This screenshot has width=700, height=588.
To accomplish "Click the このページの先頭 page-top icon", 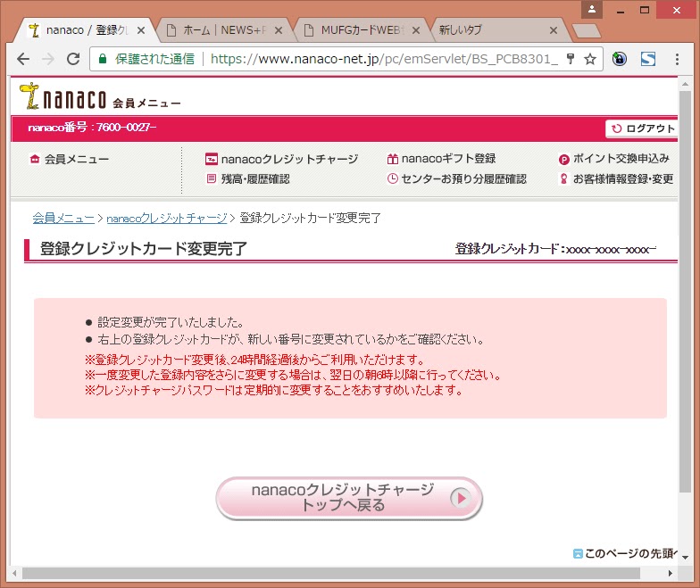I will 578,553.
